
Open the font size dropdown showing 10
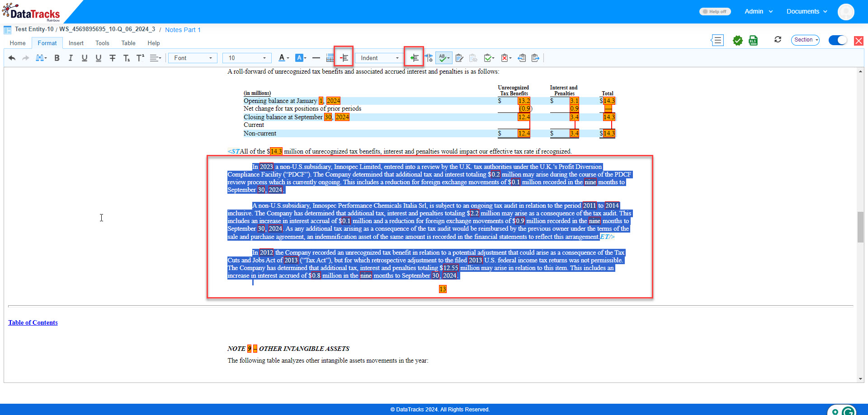(x=247, y=58)
